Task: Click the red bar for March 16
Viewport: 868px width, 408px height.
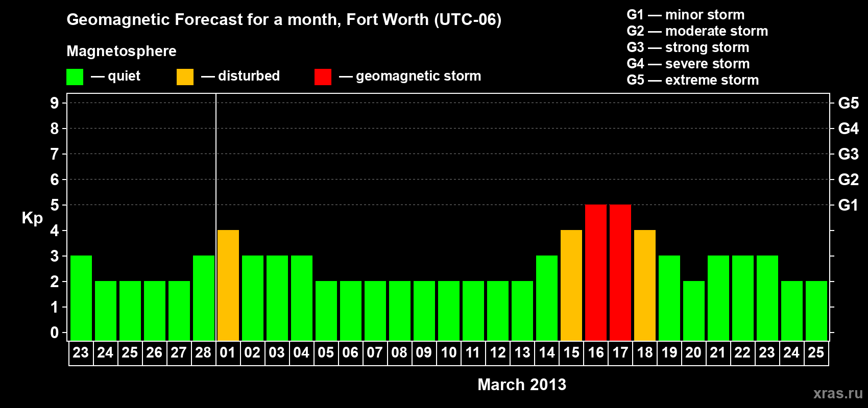Action: tap(596, 272)
